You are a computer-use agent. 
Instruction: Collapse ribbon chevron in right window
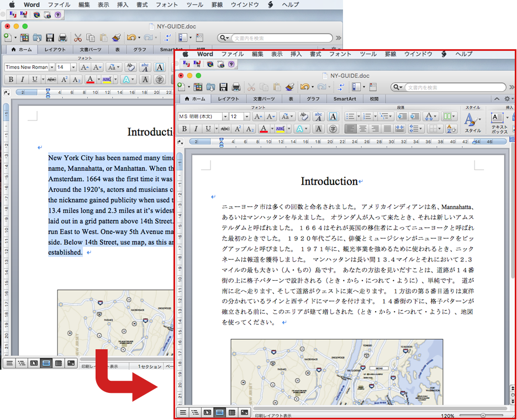(497, 99)
